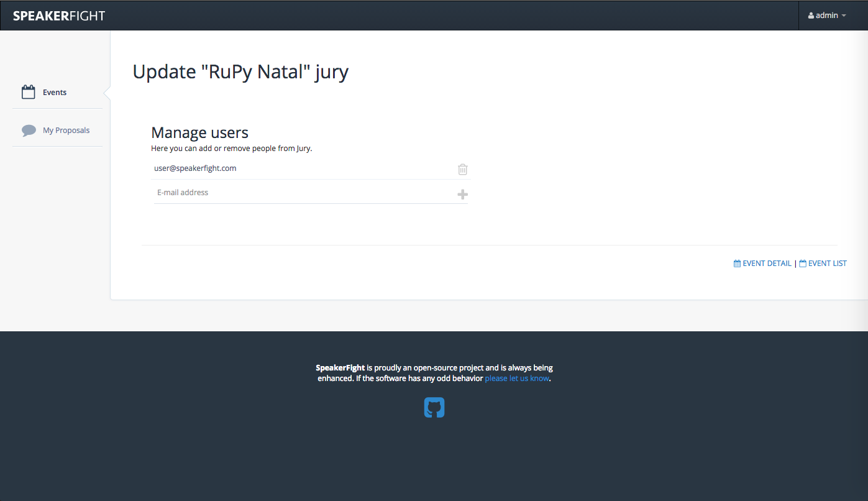Open the Events sidebar item
The width and height of the screenshot is (868, 501).
point(57,93)
